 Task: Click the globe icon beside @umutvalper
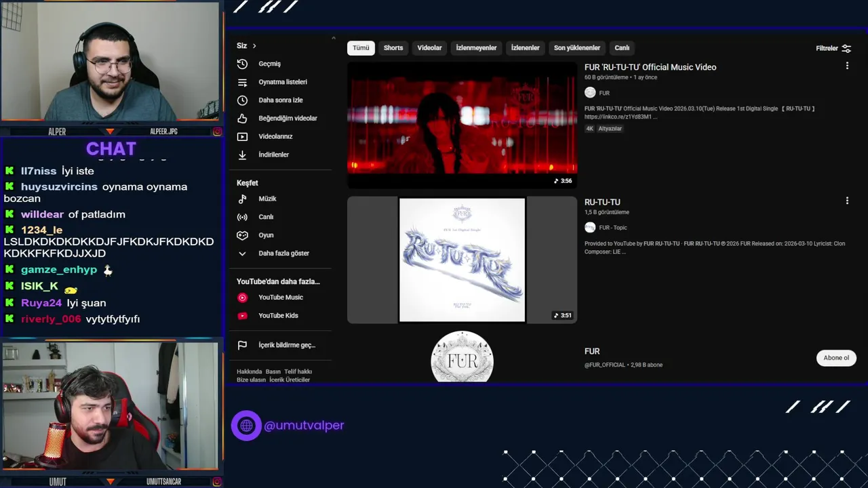[x=246, y=426]
